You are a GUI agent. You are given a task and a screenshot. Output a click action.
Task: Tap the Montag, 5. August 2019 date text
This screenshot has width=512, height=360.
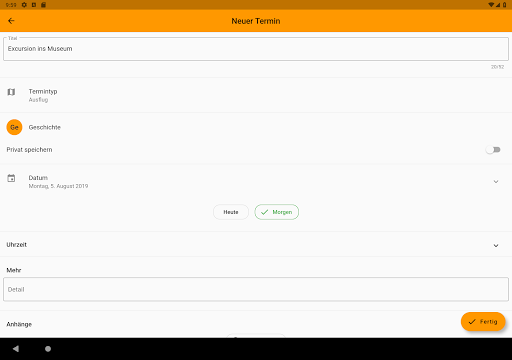pos(58,186)
